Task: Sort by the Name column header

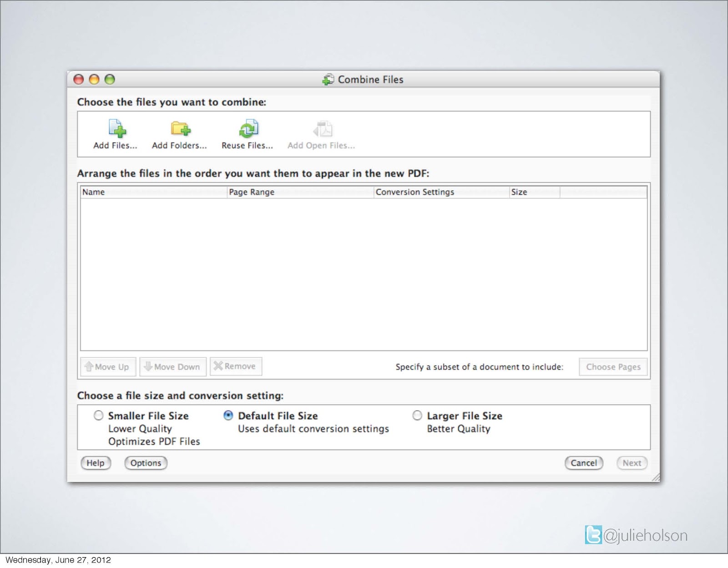Action: [154, 192]
